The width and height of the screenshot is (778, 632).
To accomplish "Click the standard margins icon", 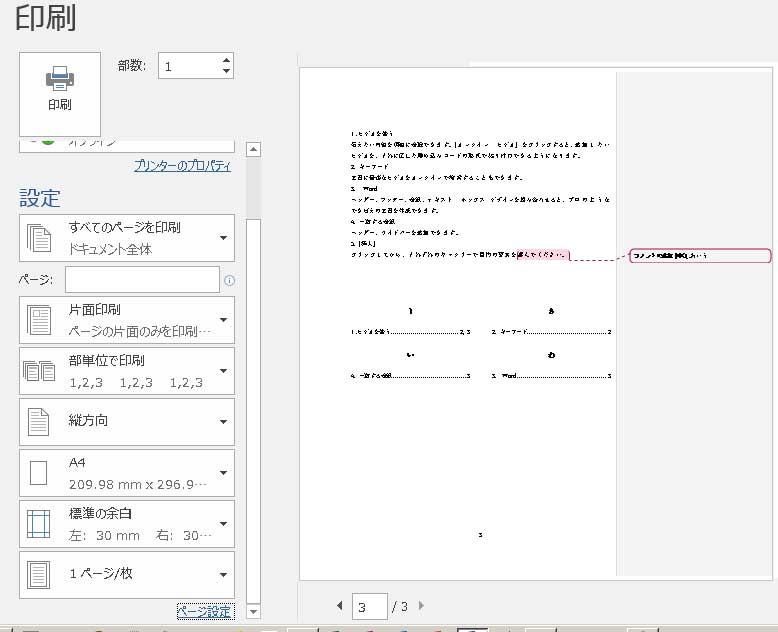I will pyautogui.click(x=39, y=524).
